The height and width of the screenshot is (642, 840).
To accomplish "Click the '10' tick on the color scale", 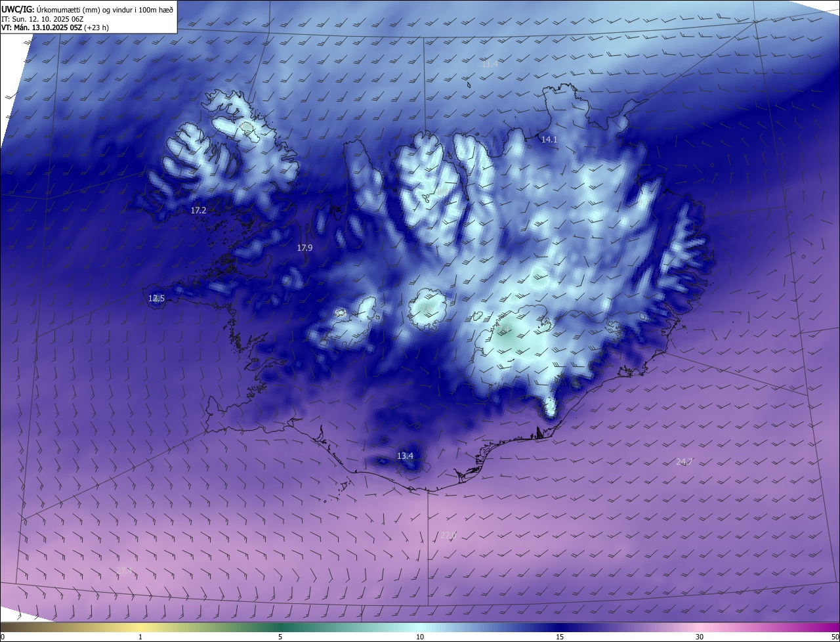I will point(420,637).
